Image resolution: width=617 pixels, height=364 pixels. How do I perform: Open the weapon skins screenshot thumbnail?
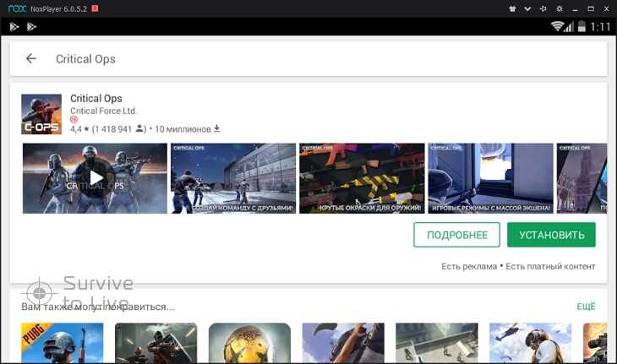pos(361,178)
